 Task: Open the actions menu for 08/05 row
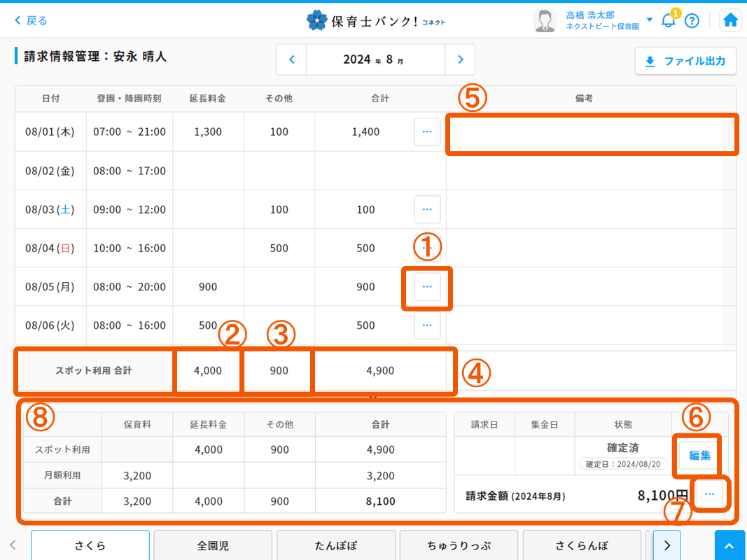(427, 286)
